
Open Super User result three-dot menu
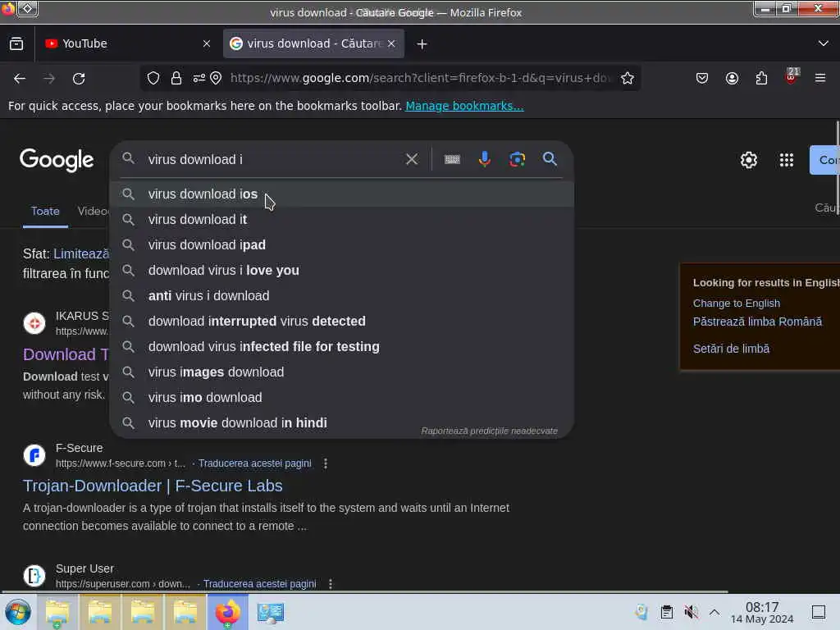(331, 584)
